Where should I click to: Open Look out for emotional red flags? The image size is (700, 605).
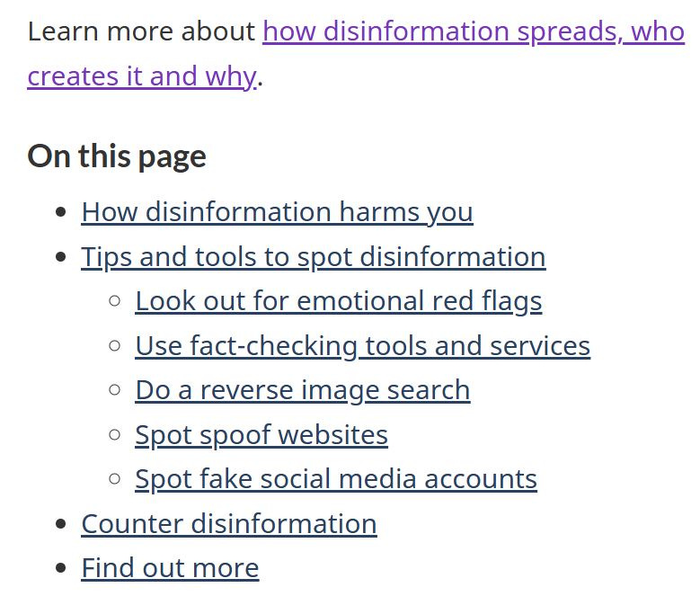pyautogui.click(x=339, y=301)
